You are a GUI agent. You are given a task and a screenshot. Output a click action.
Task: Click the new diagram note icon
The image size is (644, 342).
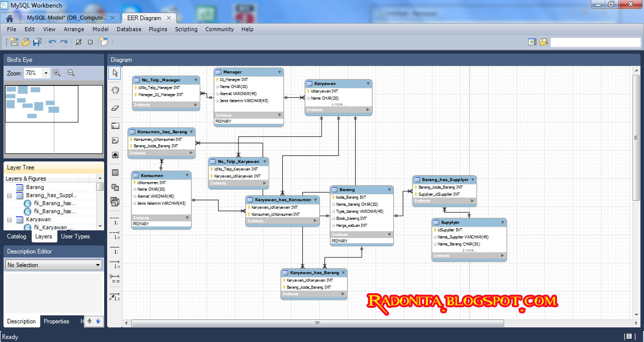(104, 42)
